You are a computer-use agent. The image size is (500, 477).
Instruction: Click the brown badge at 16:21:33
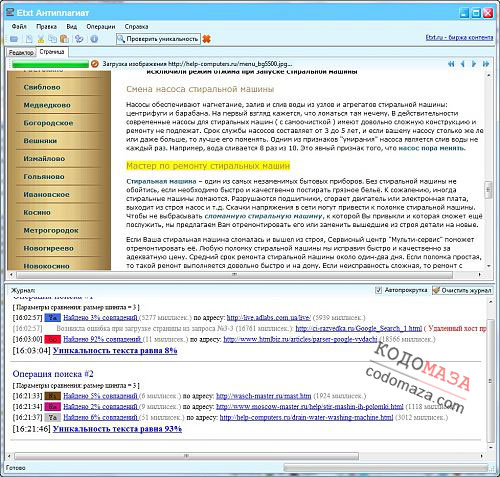(53, 396)
